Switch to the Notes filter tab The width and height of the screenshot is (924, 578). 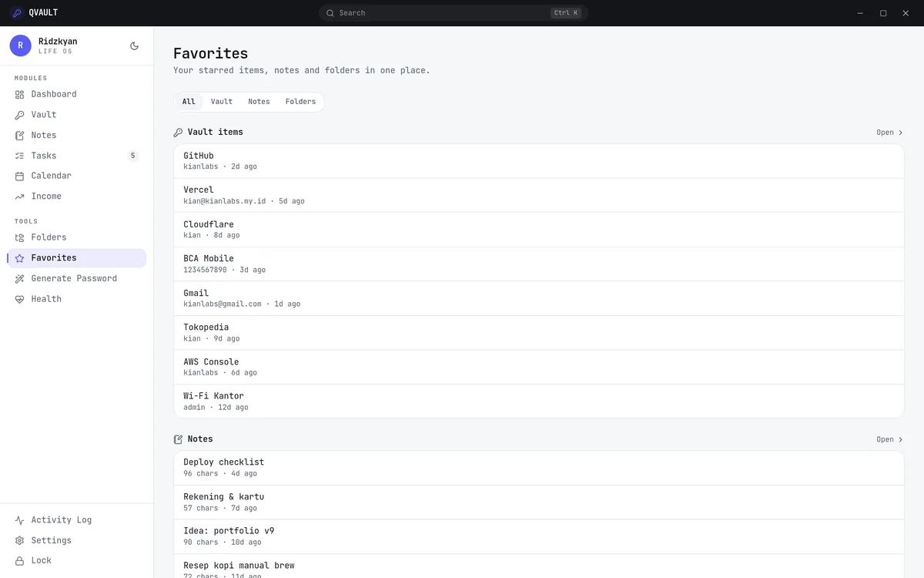pyautogui.click(x=259, y=102)
